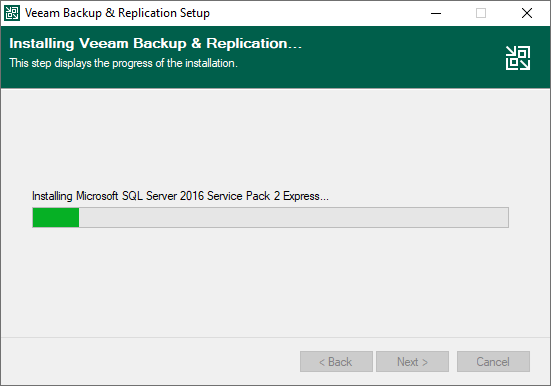
Task: Click the 'Installing Veeam Backup & Replication...' heading
Action: click(155, 44)
